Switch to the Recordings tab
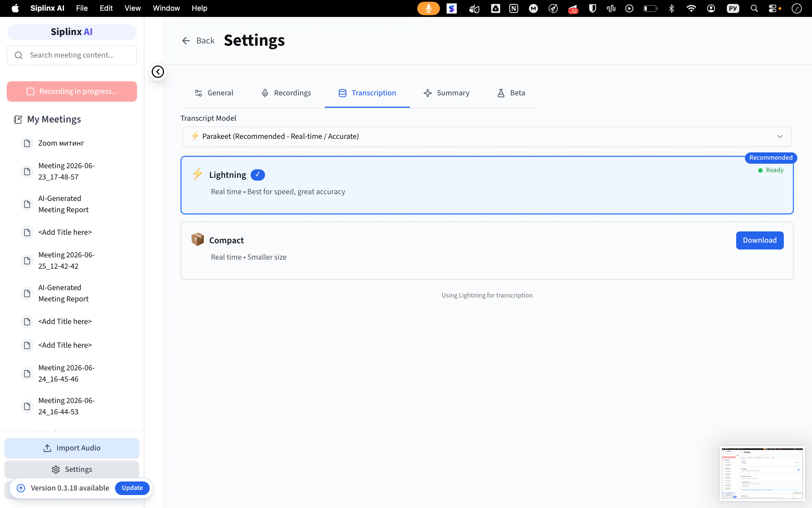 pos(286,93)
